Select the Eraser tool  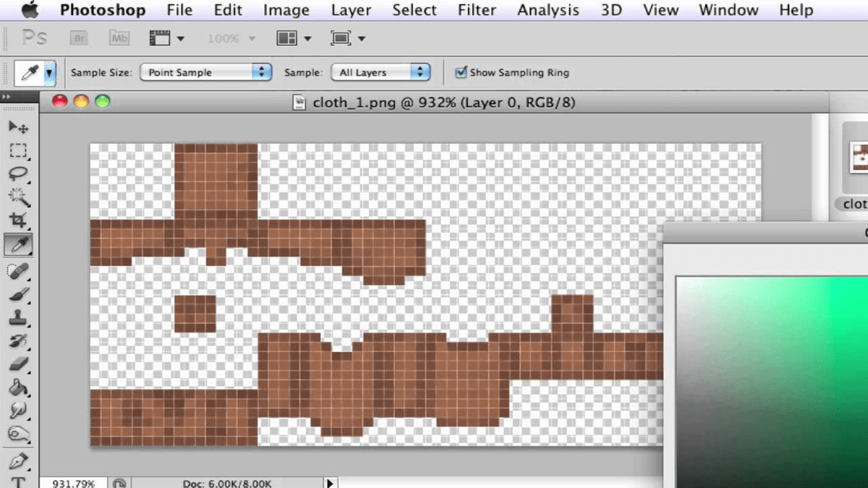(18, 364)
